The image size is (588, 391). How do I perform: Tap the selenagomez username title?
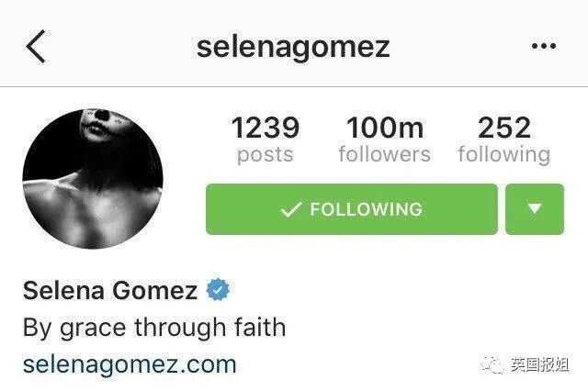point(293,48)
